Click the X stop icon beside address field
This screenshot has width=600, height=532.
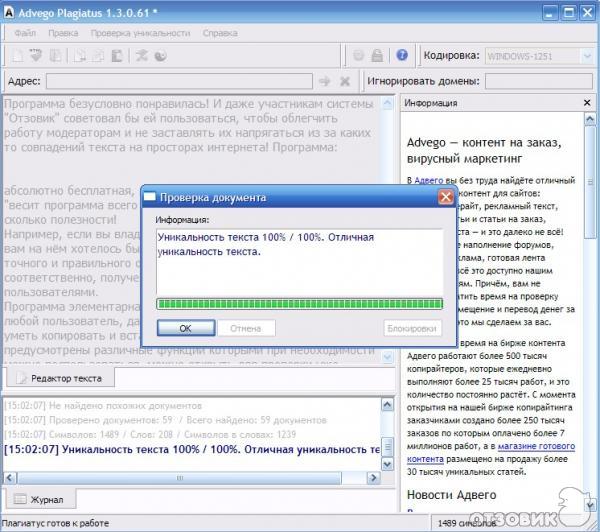(345, 81)
